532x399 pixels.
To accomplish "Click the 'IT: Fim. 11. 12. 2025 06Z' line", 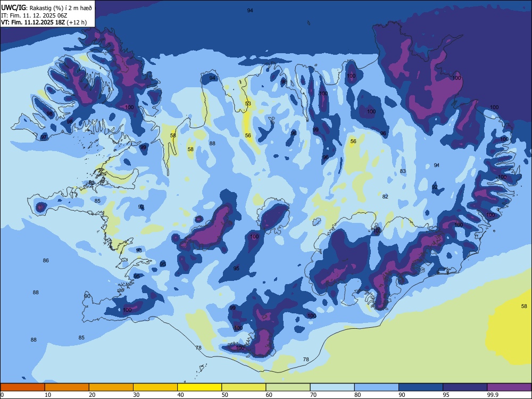I will click(x=34, y=15).
